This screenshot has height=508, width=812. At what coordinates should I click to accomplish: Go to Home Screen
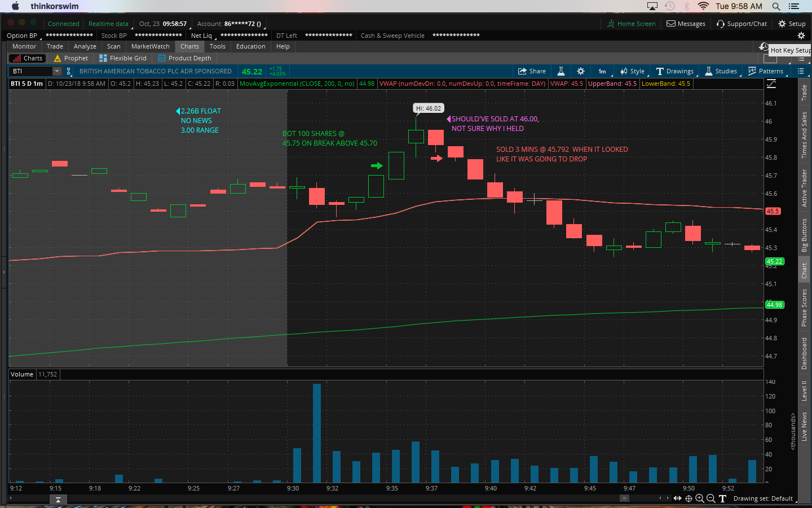pyautogui.click(x=631, y=24)
